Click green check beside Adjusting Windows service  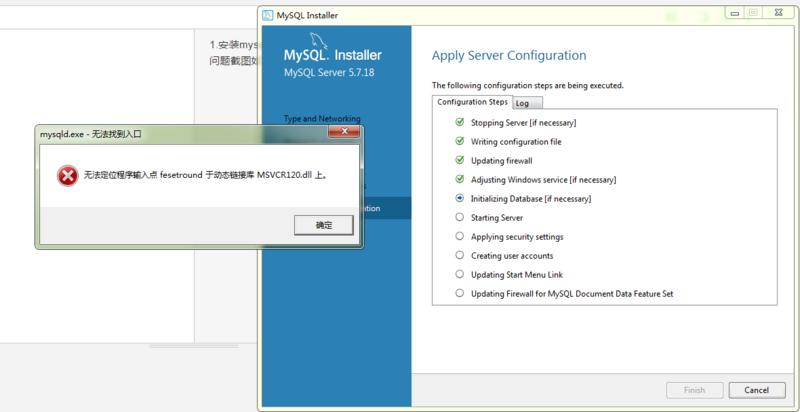pos(460,179)
